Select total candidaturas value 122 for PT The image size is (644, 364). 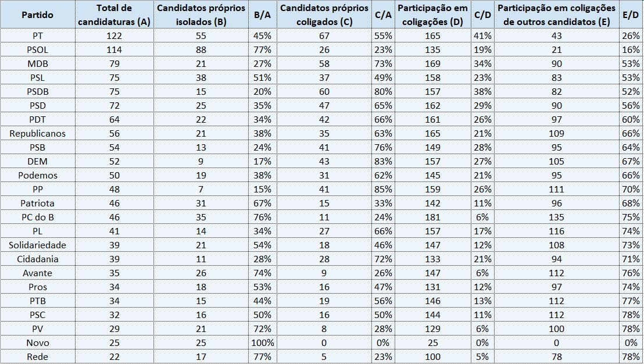pyautogui.click(x=113, y=35)
